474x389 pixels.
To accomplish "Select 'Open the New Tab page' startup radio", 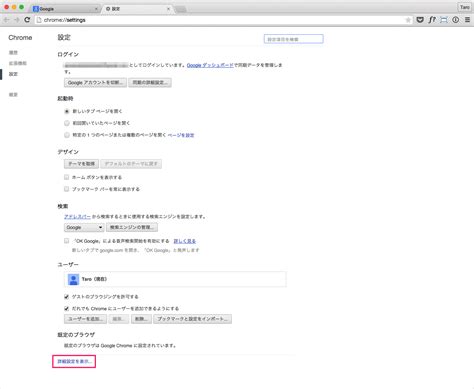I will pyautogui.click(x=67, y=111).
